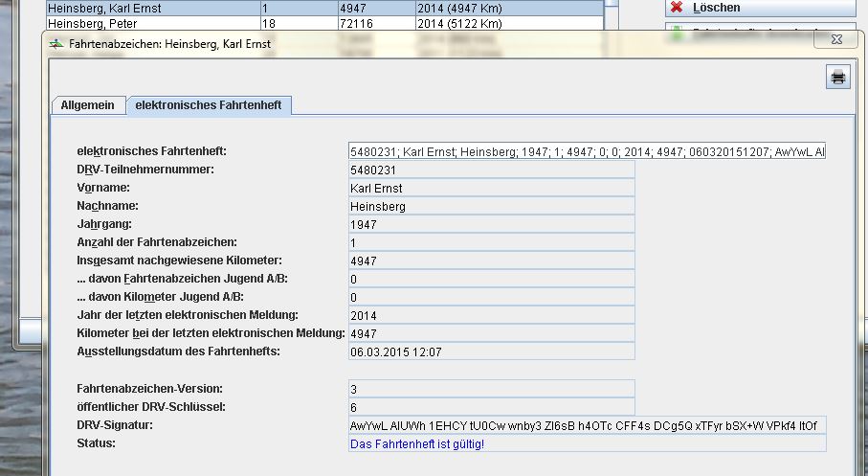Click the red X Löschen icon

coord(678,8)
